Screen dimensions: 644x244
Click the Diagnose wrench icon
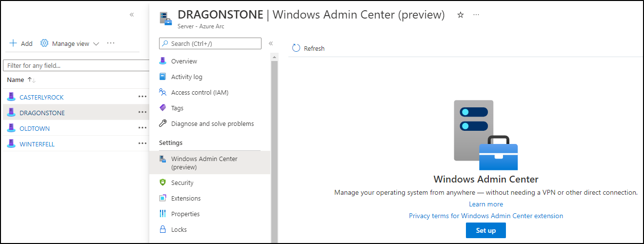(163, 123)
